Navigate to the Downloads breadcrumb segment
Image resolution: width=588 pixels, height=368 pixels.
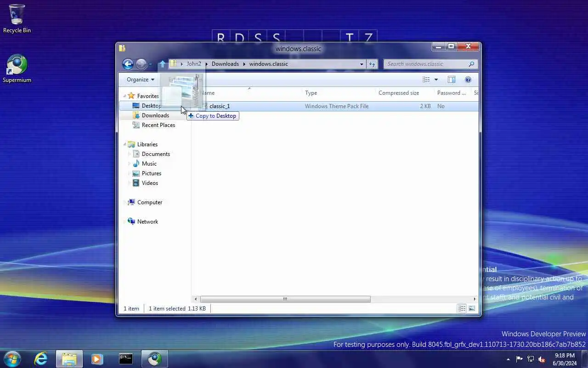(x=225, y=64)
